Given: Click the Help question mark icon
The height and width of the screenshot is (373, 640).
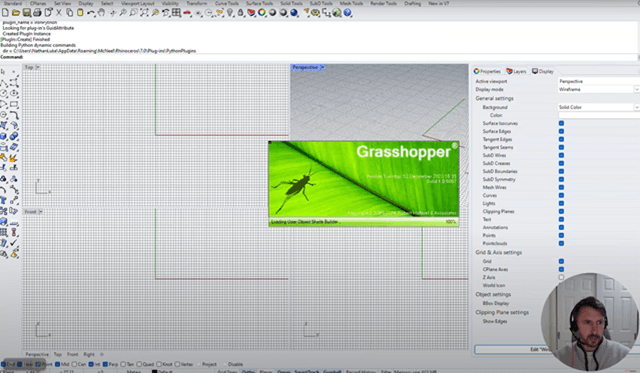Looking at the screenshot, I should (x=347, y=13).
